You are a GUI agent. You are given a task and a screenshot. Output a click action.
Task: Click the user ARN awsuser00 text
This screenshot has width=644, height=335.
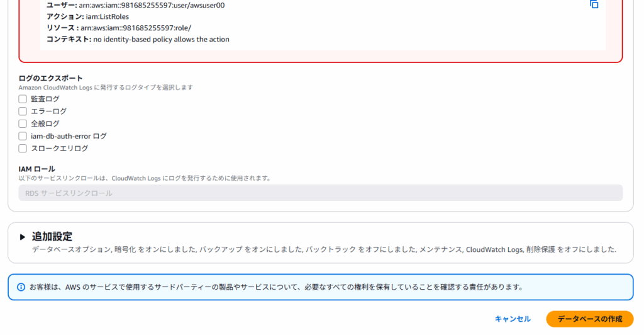[x=152, y=5]
